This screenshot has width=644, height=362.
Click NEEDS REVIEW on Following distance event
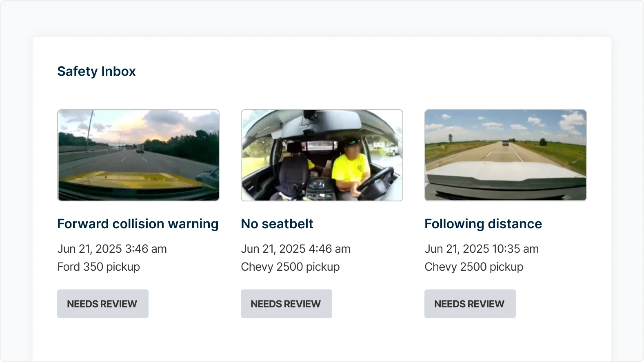point(469,303)
